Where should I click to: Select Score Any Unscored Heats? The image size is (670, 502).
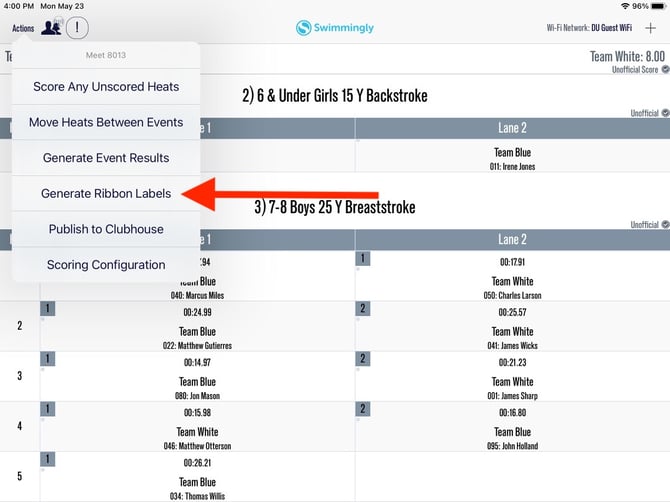click(x=106, y=87)
